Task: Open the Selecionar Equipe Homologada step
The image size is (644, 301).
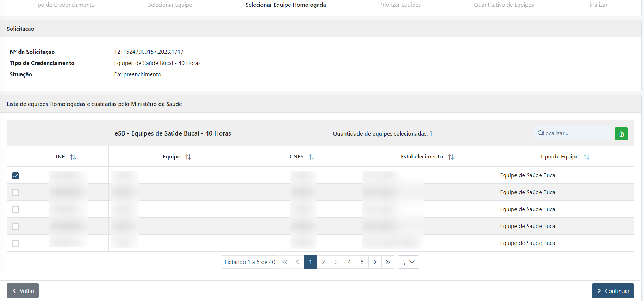Action: click(x=286, y=5)
